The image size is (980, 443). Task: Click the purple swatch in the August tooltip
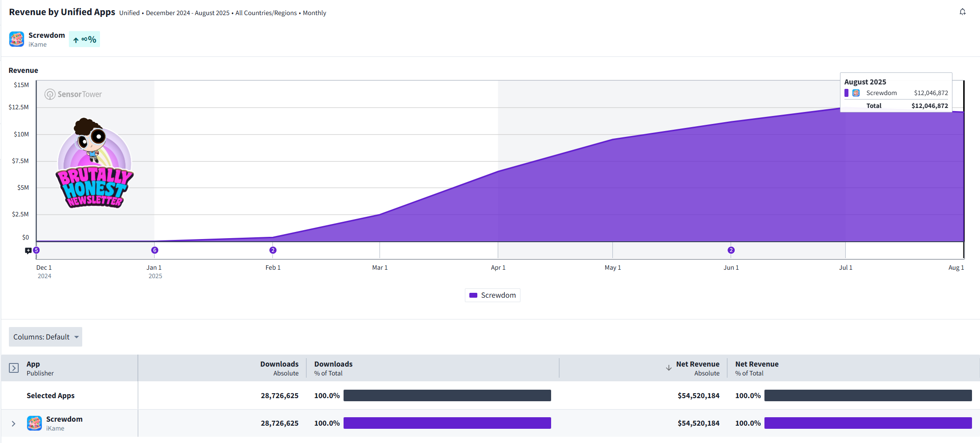point(847,93)
